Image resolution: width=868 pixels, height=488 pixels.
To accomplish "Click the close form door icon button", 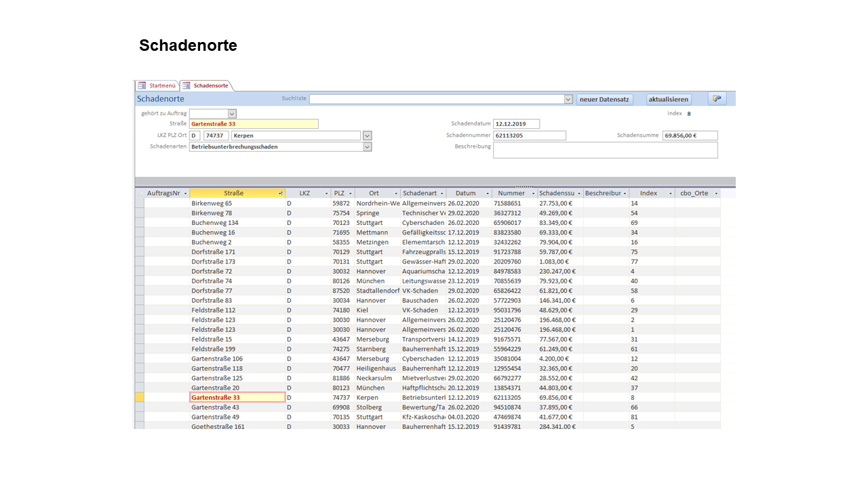I will [x=717, y=99].
